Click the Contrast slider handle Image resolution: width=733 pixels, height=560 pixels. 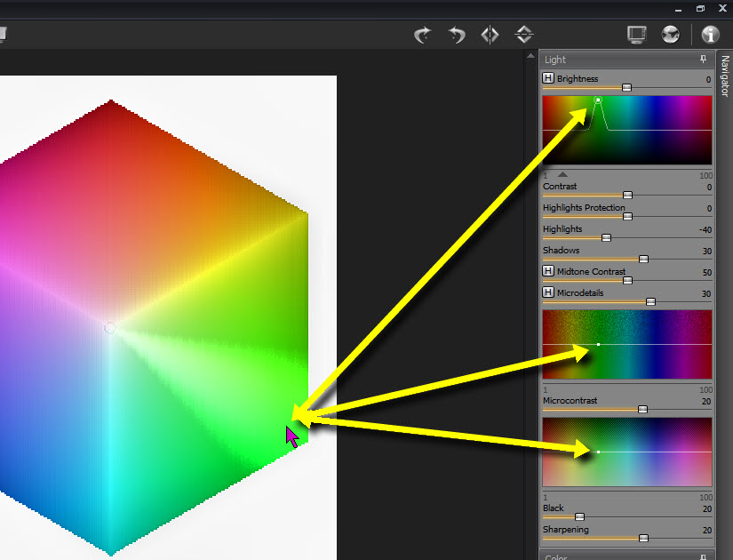coord(628,195)
